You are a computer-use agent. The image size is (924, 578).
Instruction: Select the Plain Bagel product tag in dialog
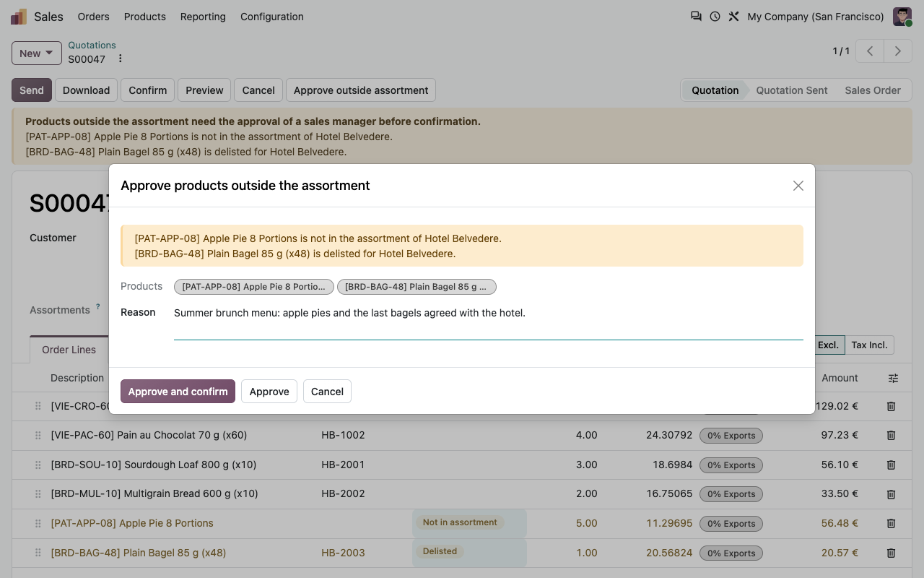(x=417, y=287)
